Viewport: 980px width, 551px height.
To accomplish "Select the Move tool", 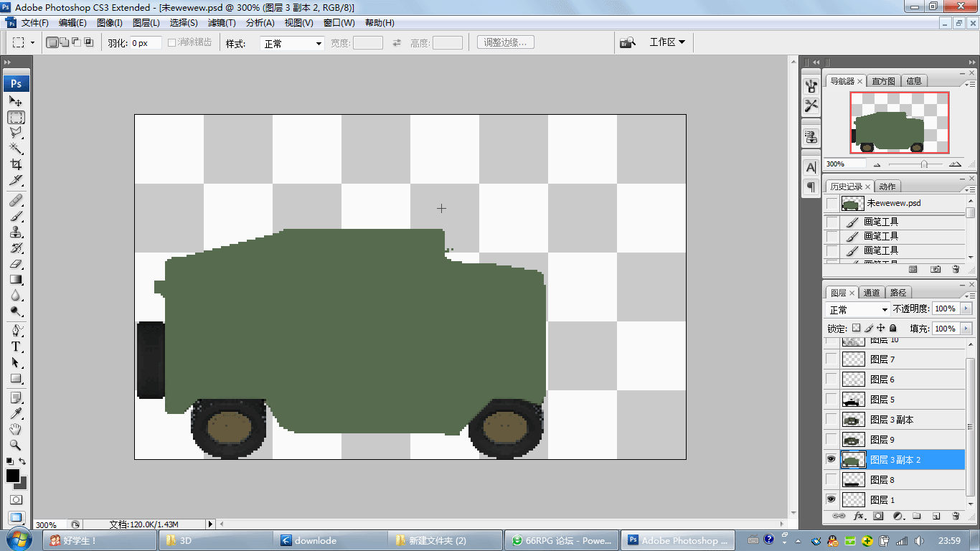I will click(x=16, y=101).
